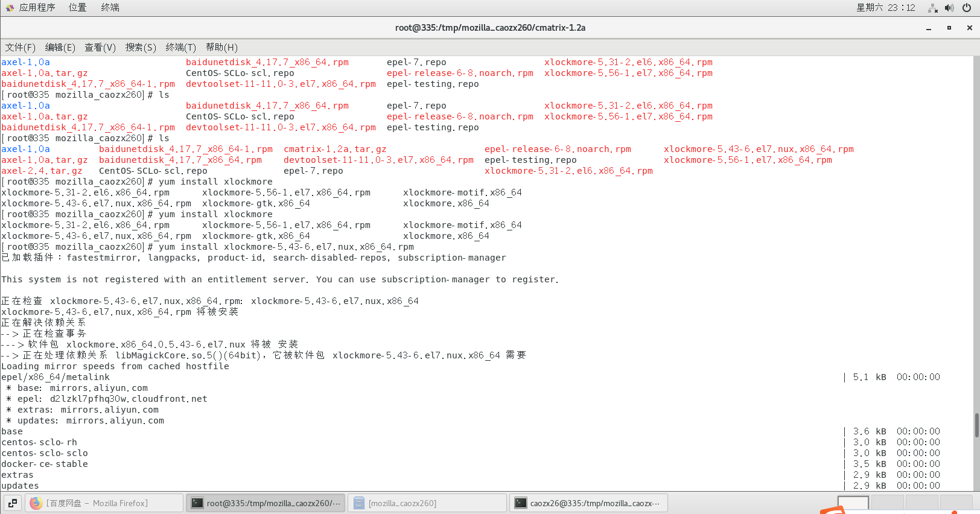Switch to [mozilla_caozx260] file manager taskbar entry
This screenshot has height=514, width=980.
click(x=427, y=503)
